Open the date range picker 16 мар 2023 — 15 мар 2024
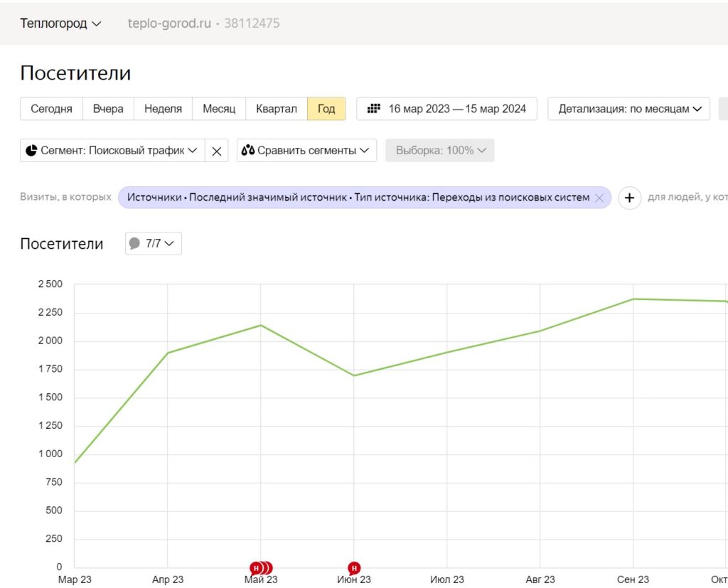 (446, 109)
